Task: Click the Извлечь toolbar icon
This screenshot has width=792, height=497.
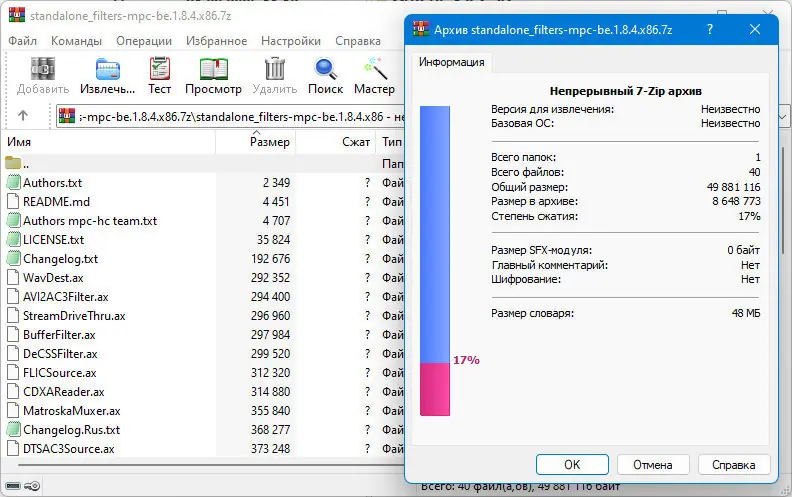Action: pos(108,69)
